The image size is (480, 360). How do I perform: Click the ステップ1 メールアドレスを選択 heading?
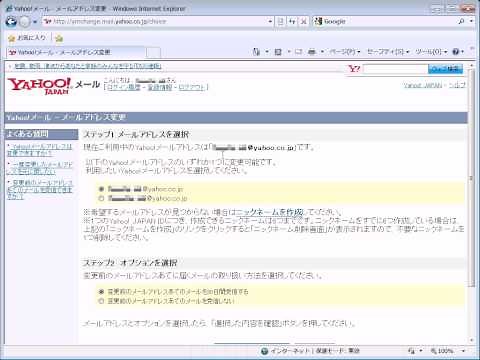coord(136,135)
